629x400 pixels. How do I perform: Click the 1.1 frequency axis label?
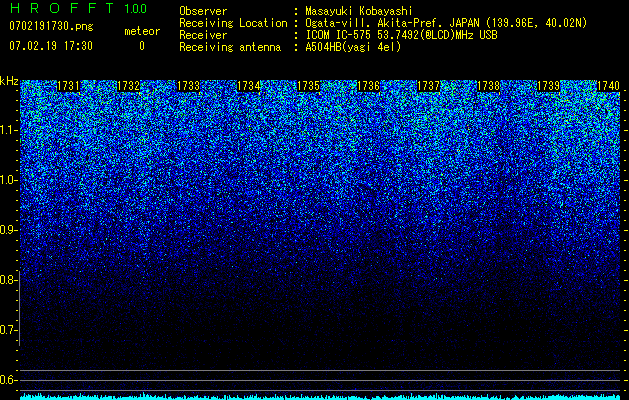(x=9, y=130)
